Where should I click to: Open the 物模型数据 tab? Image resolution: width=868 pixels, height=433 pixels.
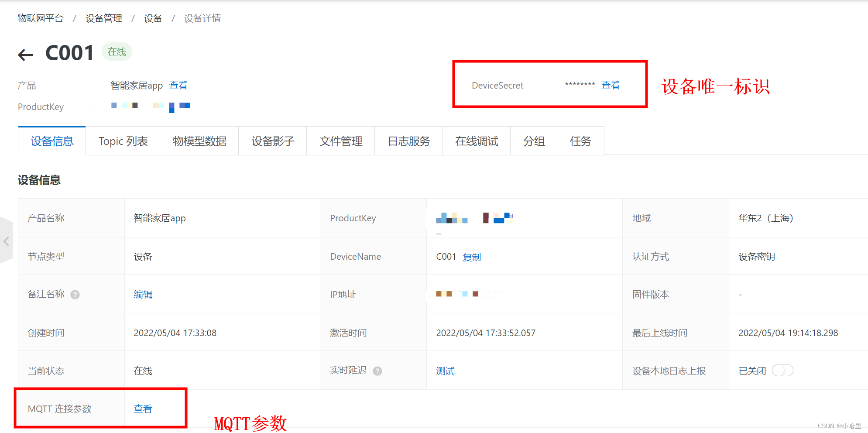pyautogui.click(x=199, y=141)
